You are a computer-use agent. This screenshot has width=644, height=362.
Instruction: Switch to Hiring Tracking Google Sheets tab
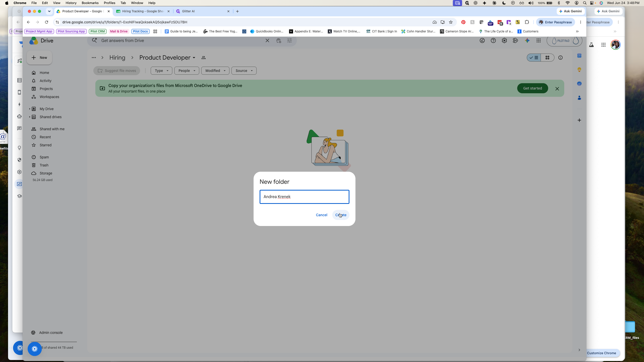143,11
